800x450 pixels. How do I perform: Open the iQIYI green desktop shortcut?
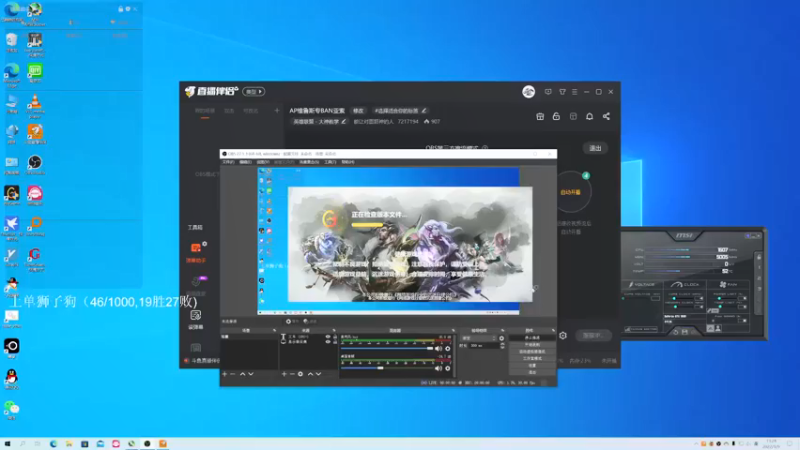tap(35, 72)
